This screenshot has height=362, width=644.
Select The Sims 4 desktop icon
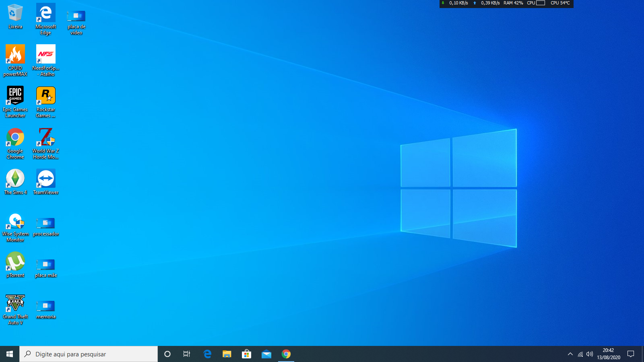point(15,182)
